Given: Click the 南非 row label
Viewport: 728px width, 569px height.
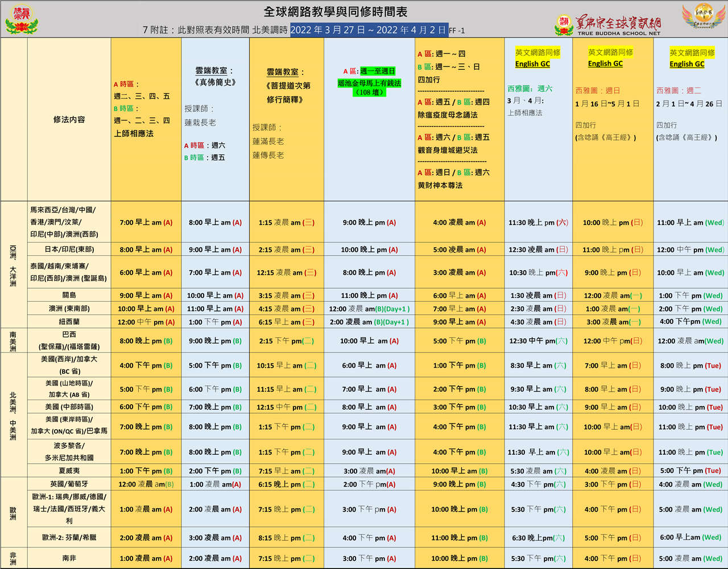Looking at the screenshot, I should tap(69, 558).
